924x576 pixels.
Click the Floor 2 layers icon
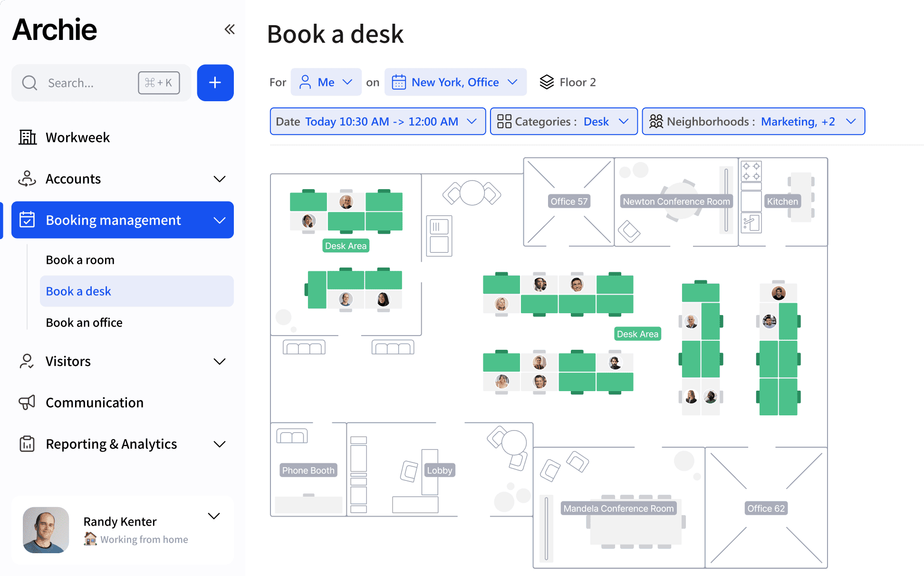547,82
